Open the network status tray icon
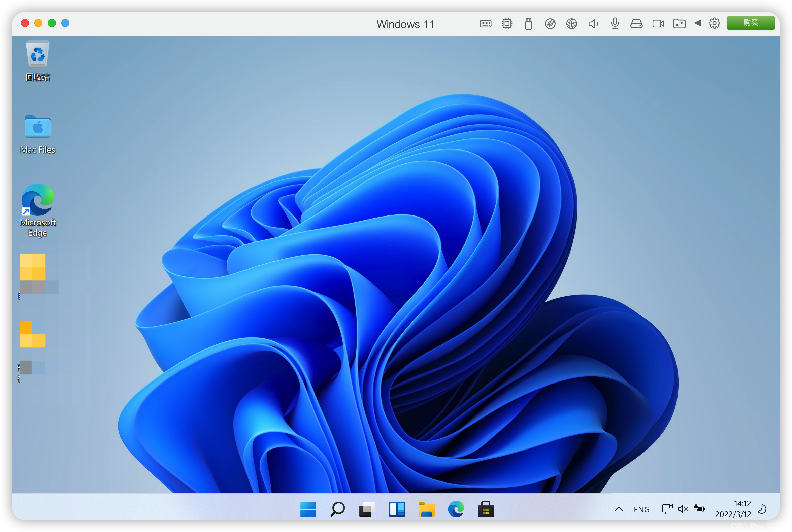 [x=667, y=509]
